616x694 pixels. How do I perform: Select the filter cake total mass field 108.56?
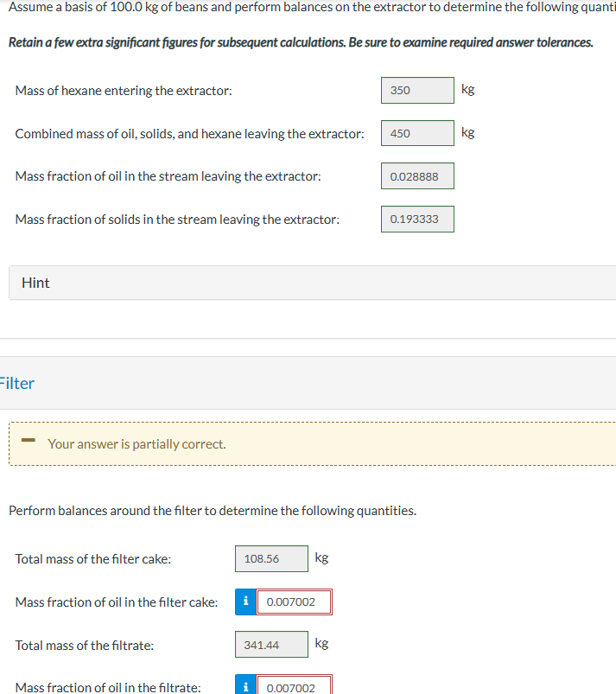tap(271, 558)
